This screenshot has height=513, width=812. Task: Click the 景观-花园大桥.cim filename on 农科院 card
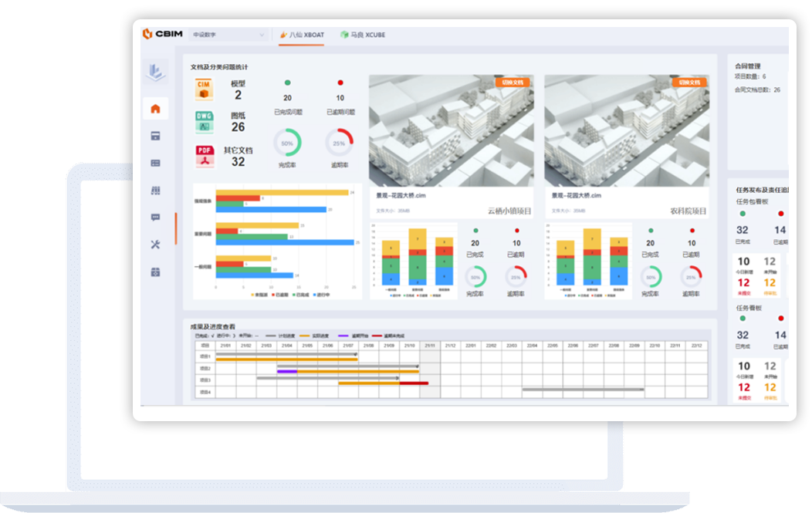577,196
